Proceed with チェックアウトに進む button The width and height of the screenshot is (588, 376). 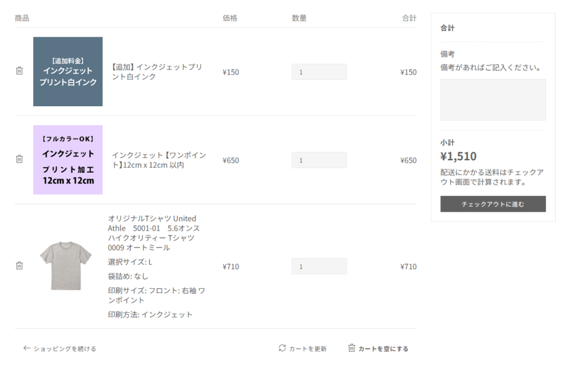(x=493, y=204)
